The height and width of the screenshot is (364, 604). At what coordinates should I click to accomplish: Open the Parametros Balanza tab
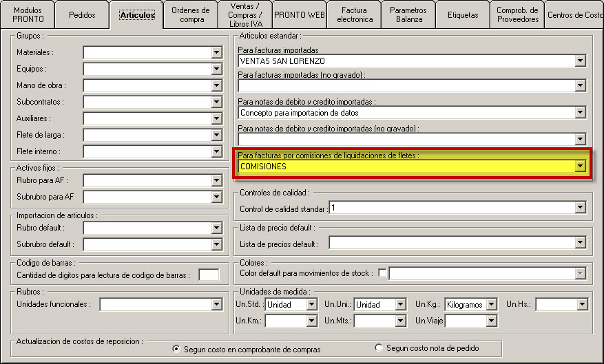408,14
